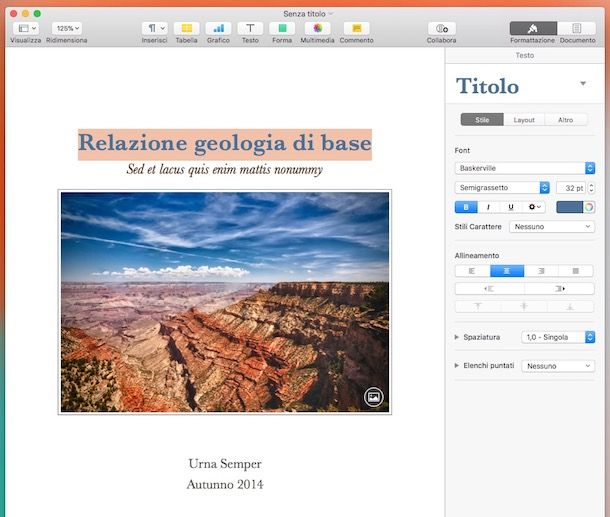Toggle underline with U button
This screenshot has width=610, height=517.
pyautogui.click(x=511, y=207)
